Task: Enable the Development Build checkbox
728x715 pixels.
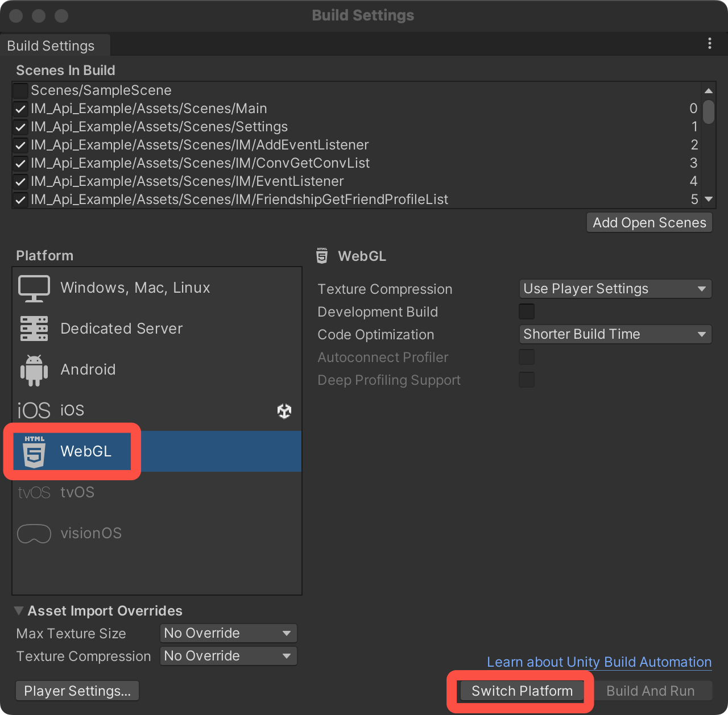Action: pos(527,312)
